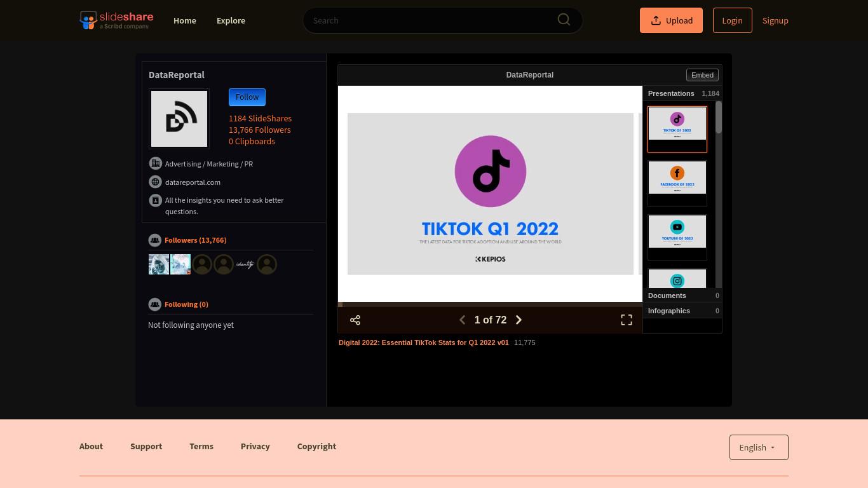Open the 0 Clipboards link
Screen dimensions: 868x488
pyautogui.click(x=252, y=141)
